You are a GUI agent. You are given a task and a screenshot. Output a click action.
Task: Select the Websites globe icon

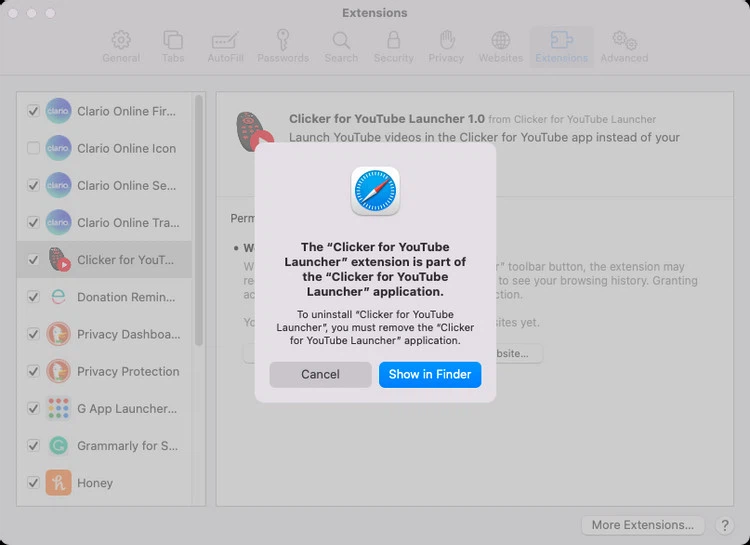click(x=500, y=46)
